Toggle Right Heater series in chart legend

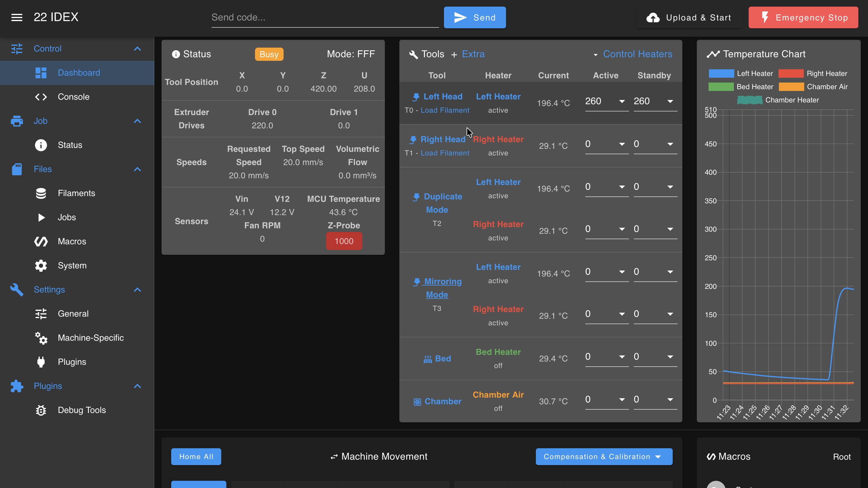point(813,74)
